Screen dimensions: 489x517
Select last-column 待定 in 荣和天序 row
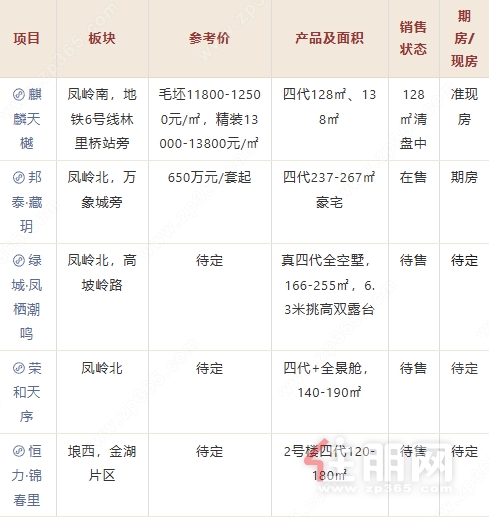pos(464,368)
